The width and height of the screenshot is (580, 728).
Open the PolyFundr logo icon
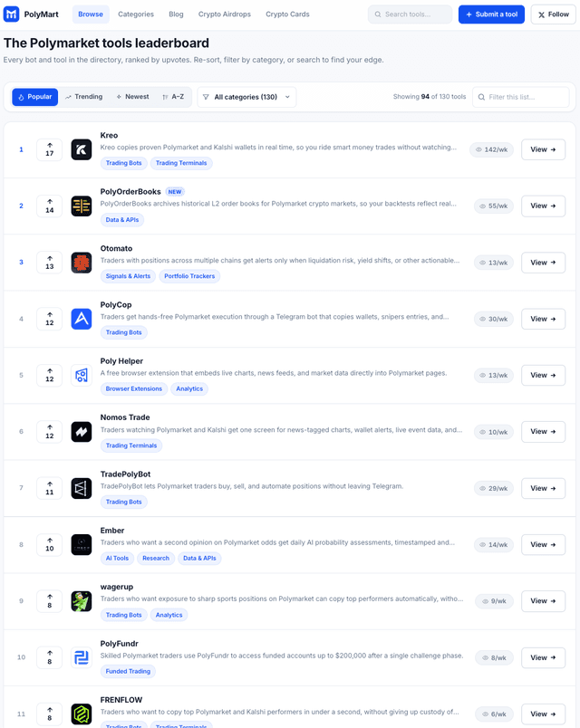(82, 658)
